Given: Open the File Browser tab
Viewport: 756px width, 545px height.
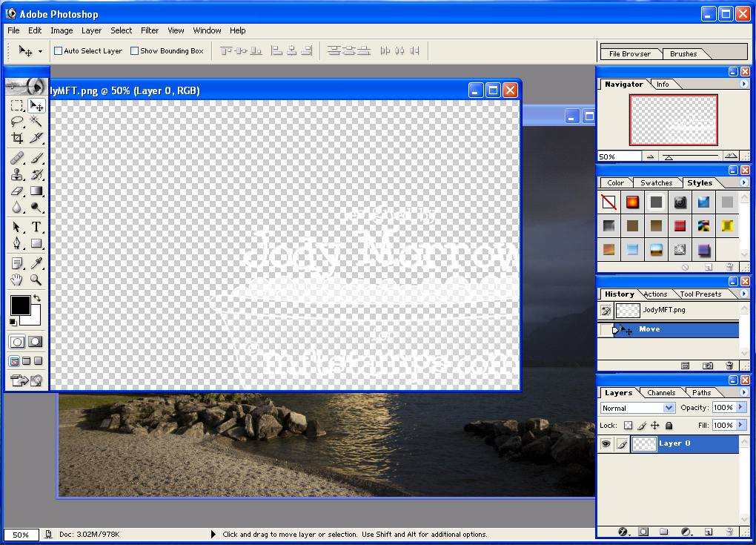Looking at the screenshot, I should click(630, 54).
